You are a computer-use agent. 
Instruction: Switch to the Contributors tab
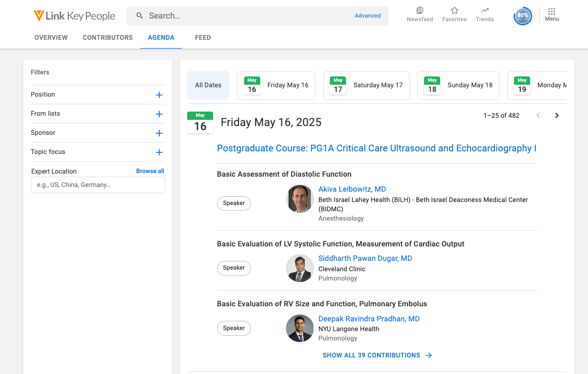[x=108, y=38]
